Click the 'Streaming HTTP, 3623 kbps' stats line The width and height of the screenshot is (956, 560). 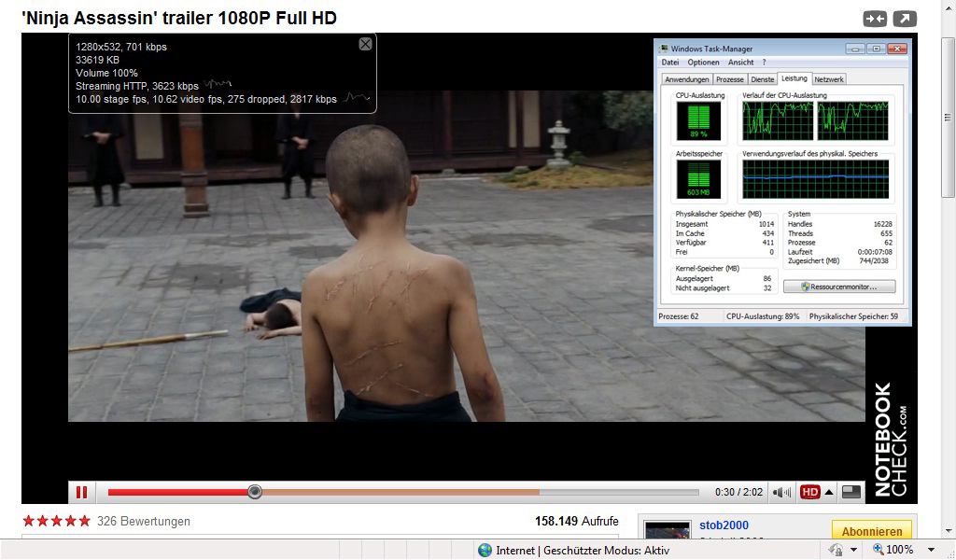(137, 86)
